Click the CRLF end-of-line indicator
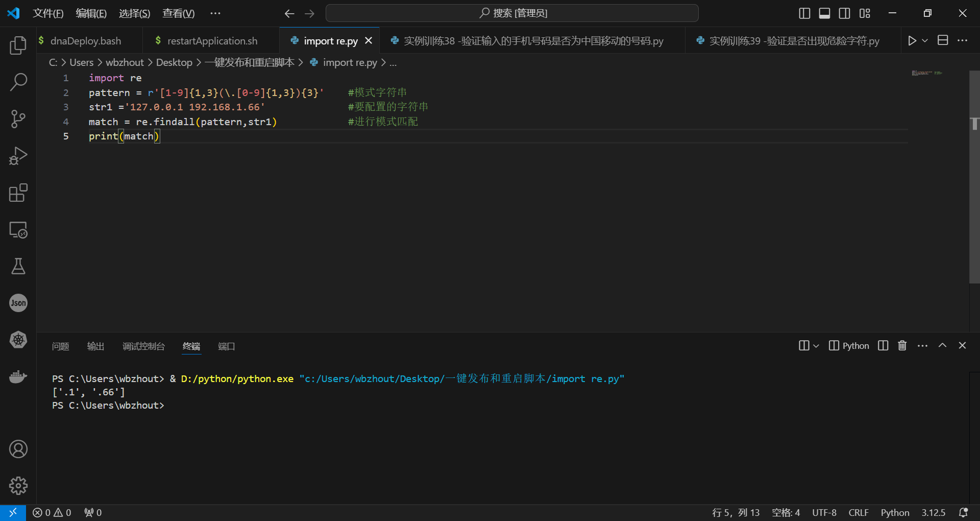The image size is (980, 521). 859,512
